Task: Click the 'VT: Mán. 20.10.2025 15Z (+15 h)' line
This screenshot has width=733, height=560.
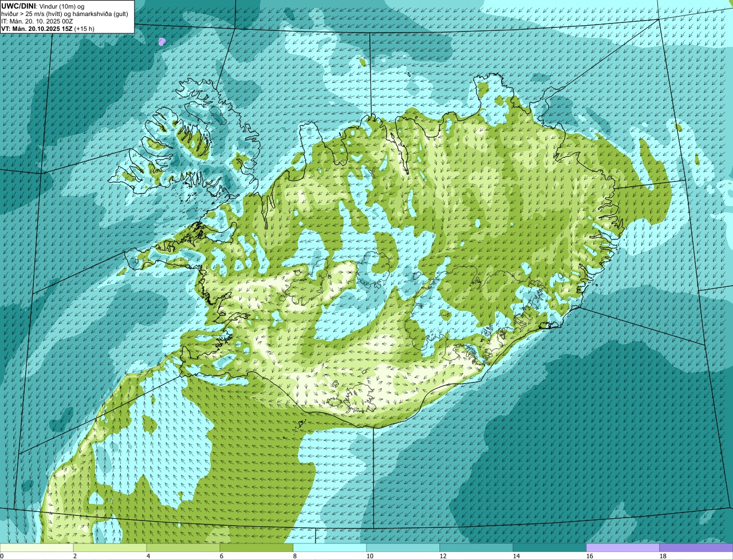Action: (x=48, y=29)
